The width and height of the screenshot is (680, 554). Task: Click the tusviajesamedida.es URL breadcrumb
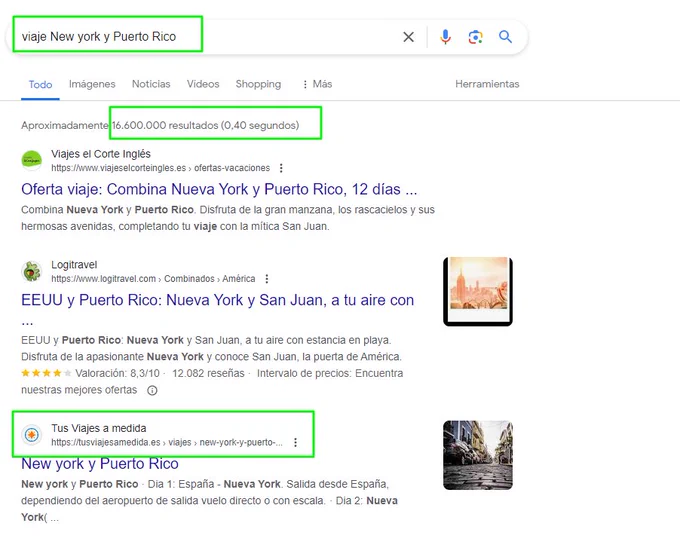(x=167, y=443)
